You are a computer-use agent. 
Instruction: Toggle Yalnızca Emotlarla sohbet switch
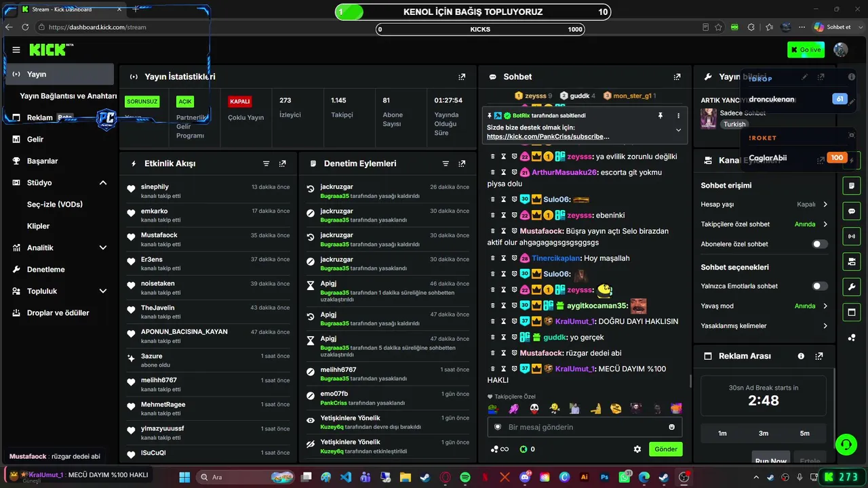pos(820,286)
